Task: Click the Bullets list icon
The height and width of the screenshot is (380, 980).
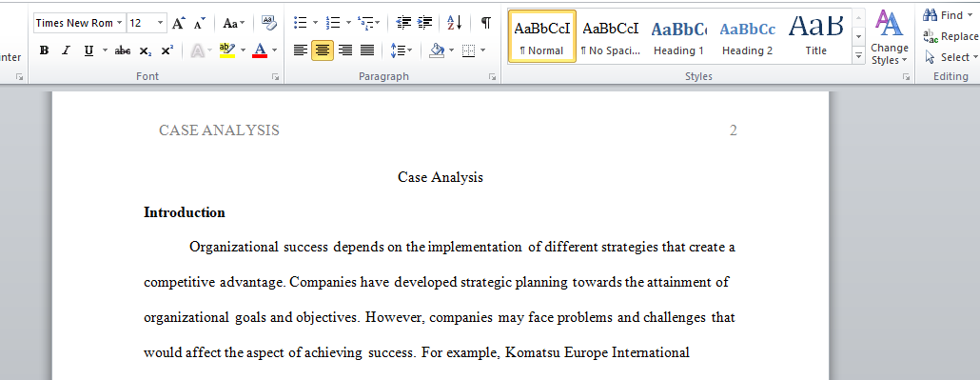Action: pyautogui.click(x=301, y=23)
